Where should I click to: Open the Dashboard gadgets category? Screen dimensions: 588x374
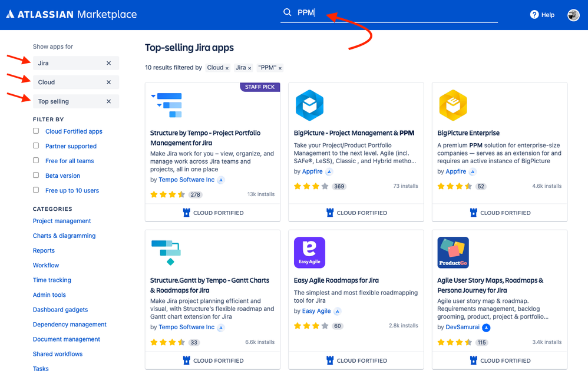click(60, 310)
